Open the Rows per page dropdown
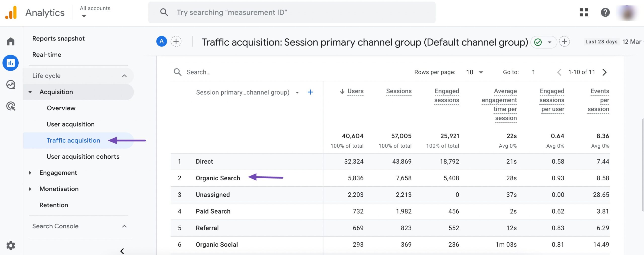This screenshot has height=255, width=644. click(474, 72)
